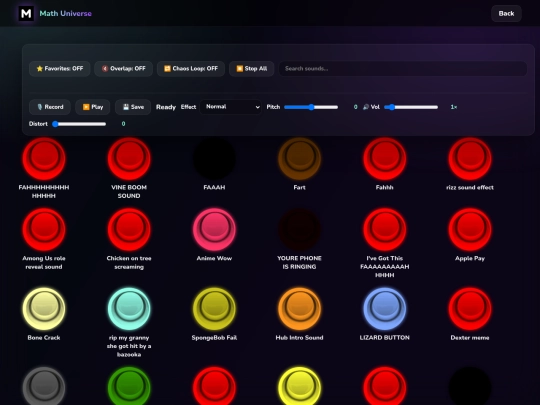Viewport: 540px width, 405px height.
Task: Click the Play recording button
Action: 93,107
